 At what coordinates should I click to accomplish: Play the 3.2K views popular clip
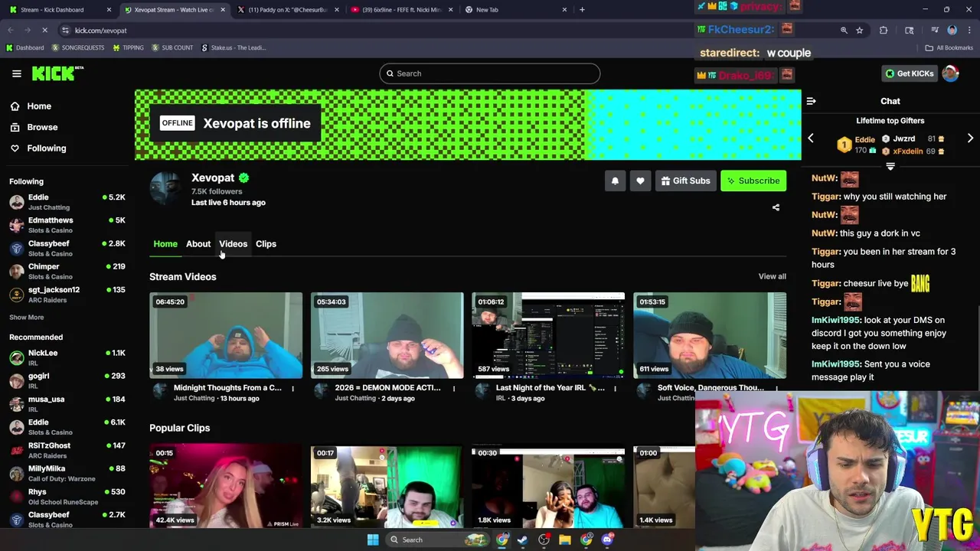[387, 487]
